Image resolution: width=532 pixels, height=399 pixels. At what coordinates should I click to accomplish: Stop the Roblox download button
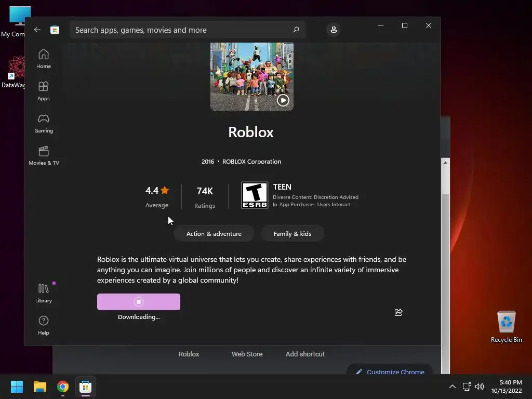click(x=138, y=302)
